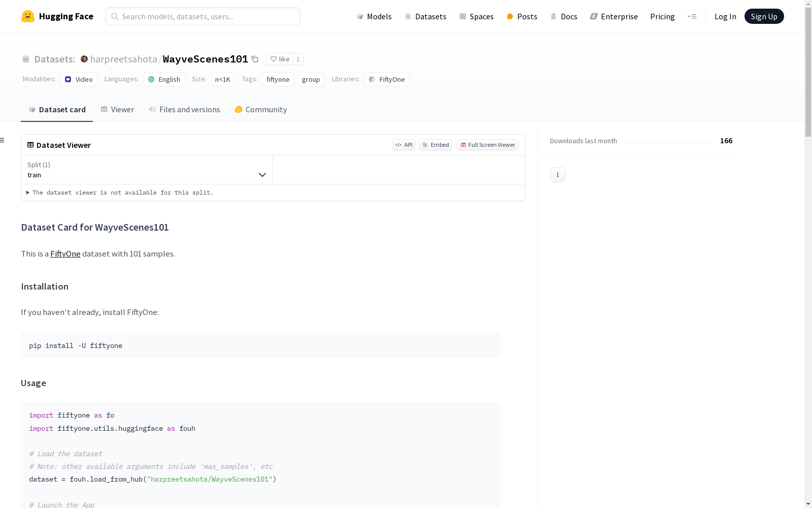The image size is (812, 508).
Task: Select the FiftyOne library tag
Action: click(x=387, y=79)
